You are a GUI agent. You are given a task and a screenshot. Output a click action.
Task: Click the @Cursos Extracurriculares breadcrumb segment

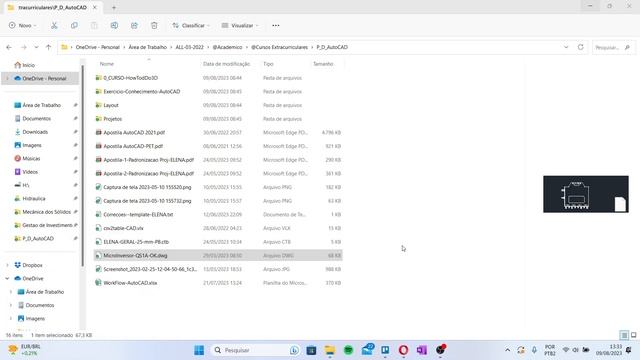(280, 47)
